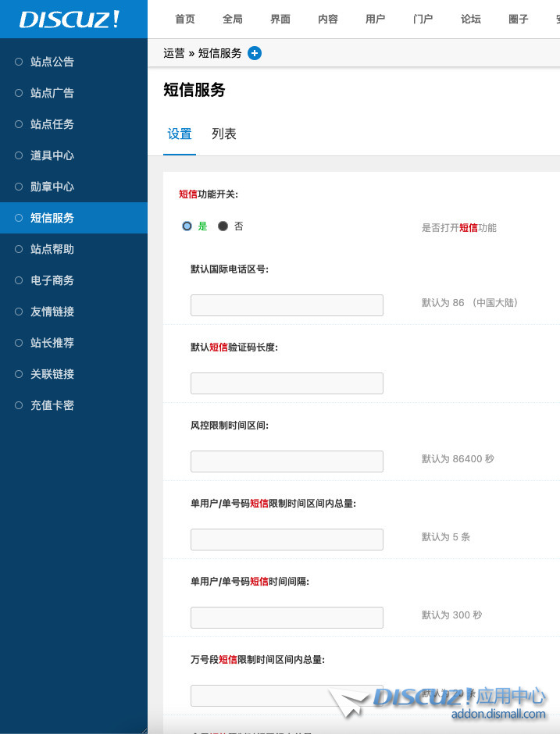Focus the 默认短信验证码长度 input field

click(x=287, y=383)
